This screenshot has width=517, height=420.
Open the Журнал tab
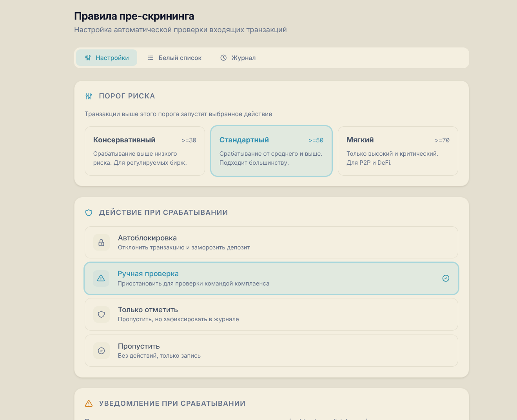[x=238, y=58]
